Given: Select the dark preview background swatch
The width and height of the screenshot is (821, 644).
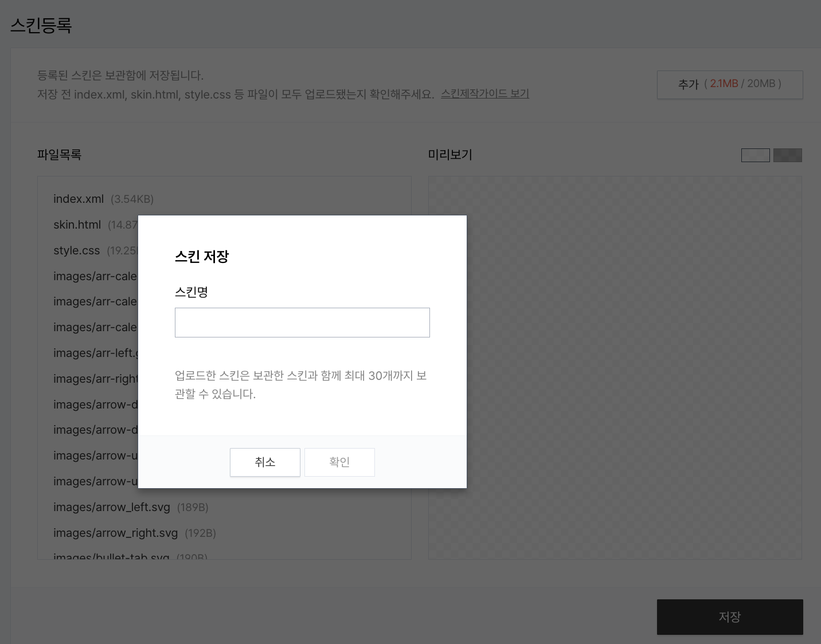Looking at the screenshot, I should (x=788, y=155).
